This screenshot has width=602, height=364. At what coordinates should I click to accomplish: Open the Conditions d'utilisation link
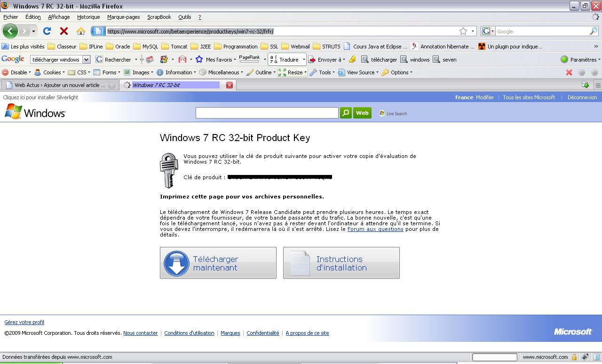click(x=189, y=333)
